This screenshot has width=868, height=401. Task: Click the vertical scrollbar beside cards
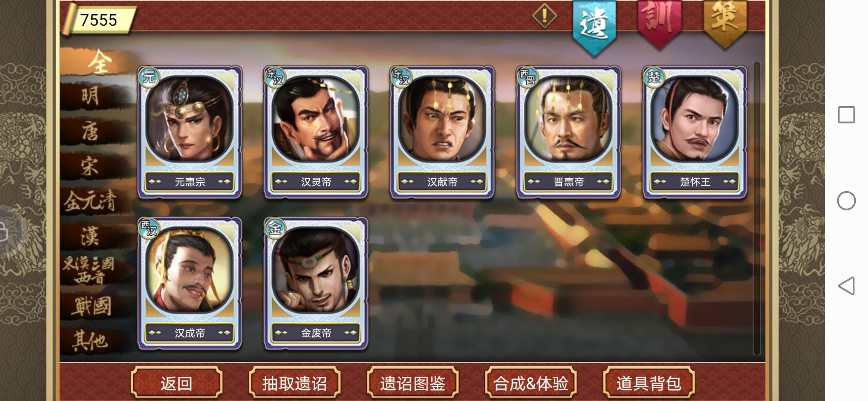pos(757,209)
